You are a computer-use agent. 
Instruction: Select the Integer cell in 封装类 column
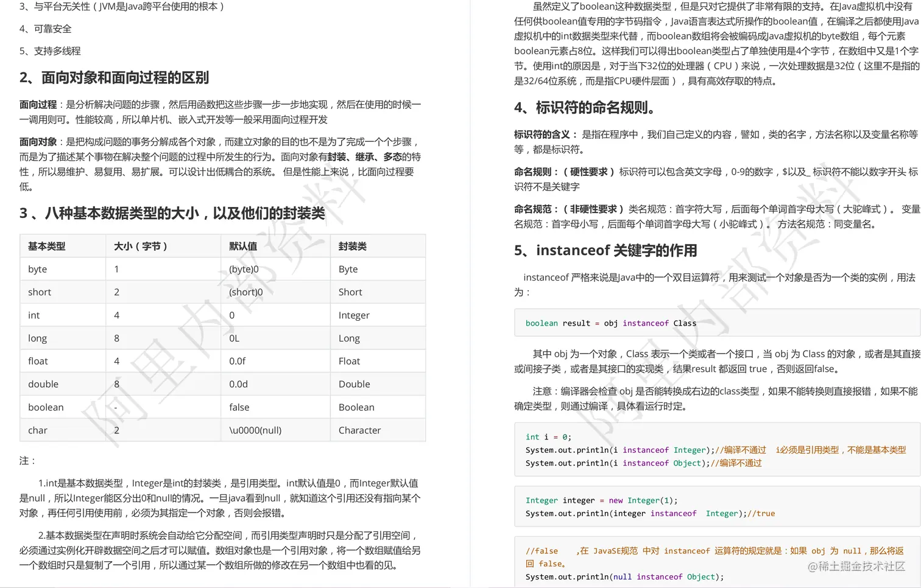354,315
